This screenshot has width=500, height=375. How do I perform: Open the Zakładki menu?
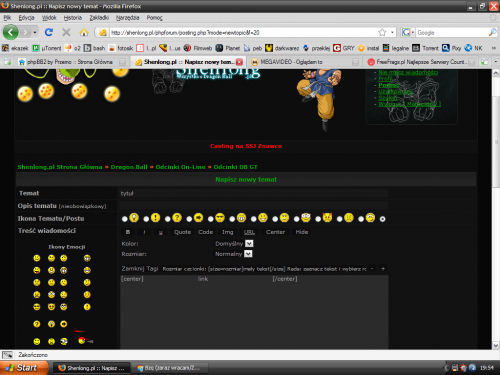click(99, 18)
